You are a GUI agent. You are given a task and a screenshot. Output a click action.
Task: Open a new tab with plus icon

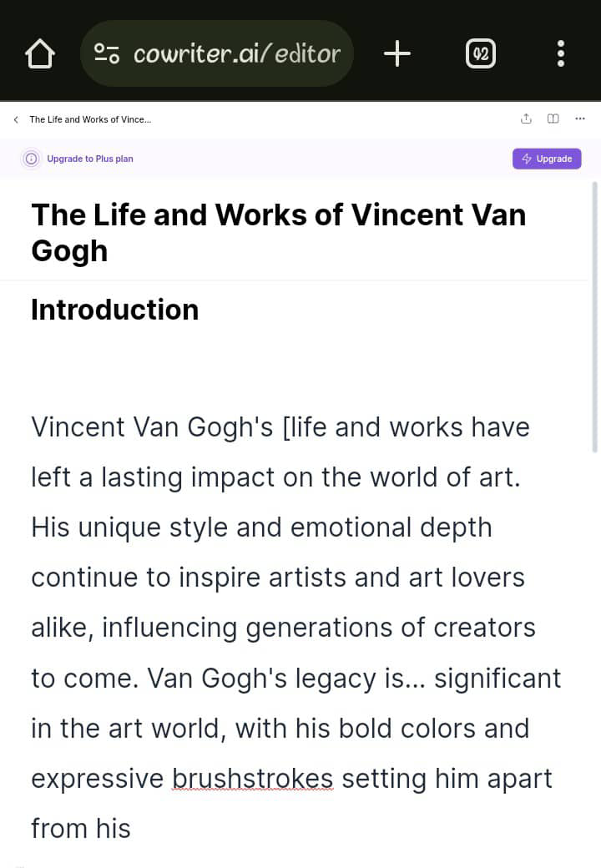tap(397, 53)
